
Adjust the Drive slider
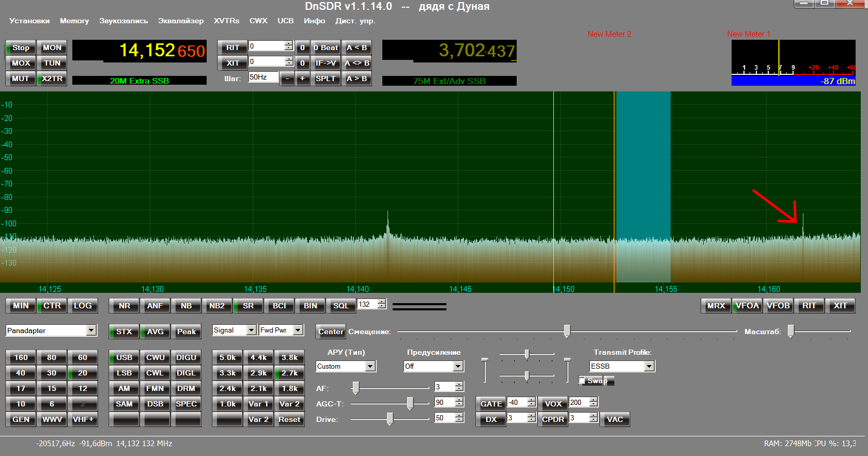pyautogui.click(x=390, y=419)
